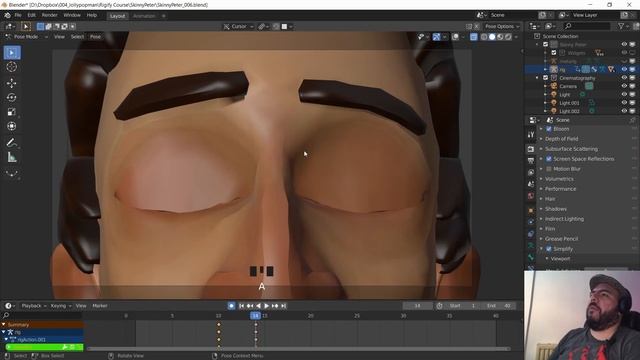Toggle auto keying record button

coord(231,306)
